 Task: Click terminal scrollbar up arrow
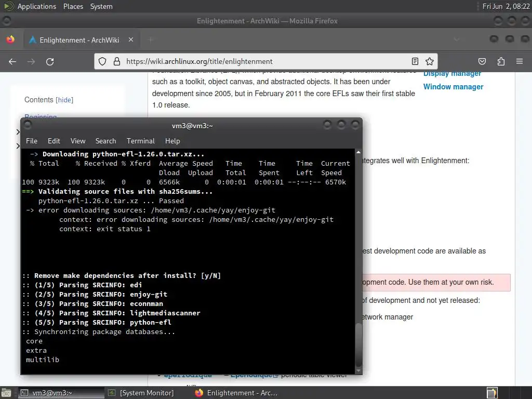click(358, 152)
